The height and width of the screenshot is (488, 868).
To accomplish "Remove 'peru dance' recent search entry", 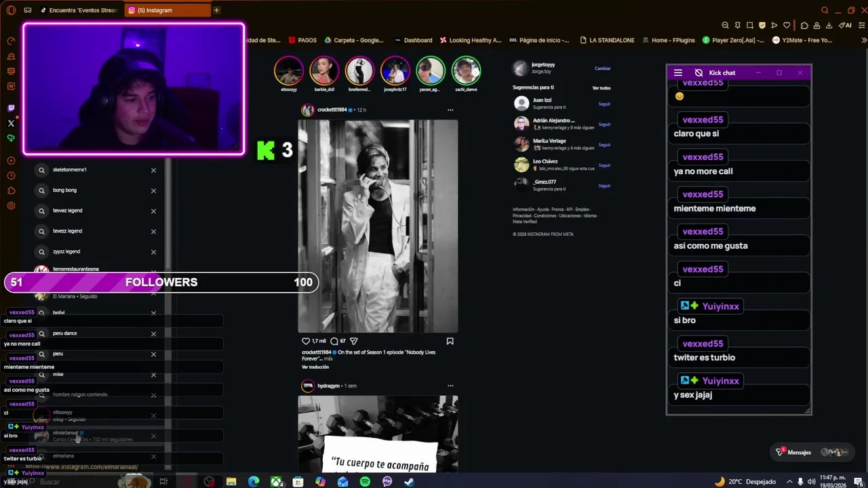I will tap(153, 333).
